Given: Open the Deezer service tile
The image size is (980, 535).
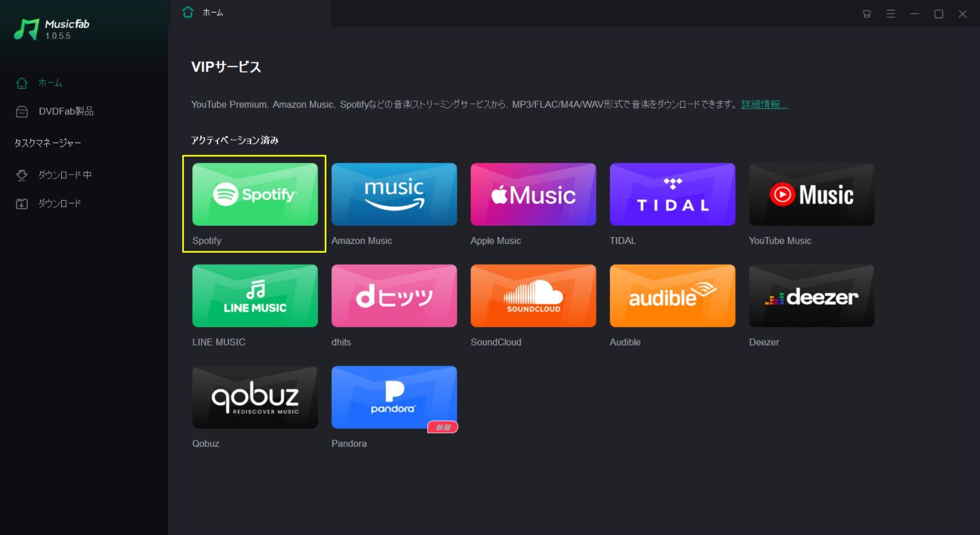Looking at the screenshot, I should click(812, 296).
